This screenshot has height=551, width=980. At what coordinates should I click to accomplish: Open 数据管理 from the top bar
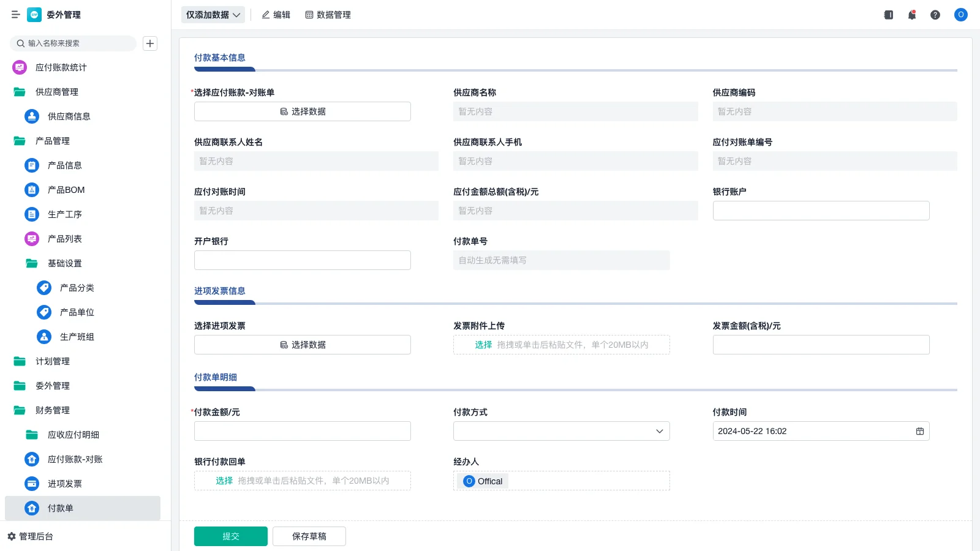pos(328,15)
